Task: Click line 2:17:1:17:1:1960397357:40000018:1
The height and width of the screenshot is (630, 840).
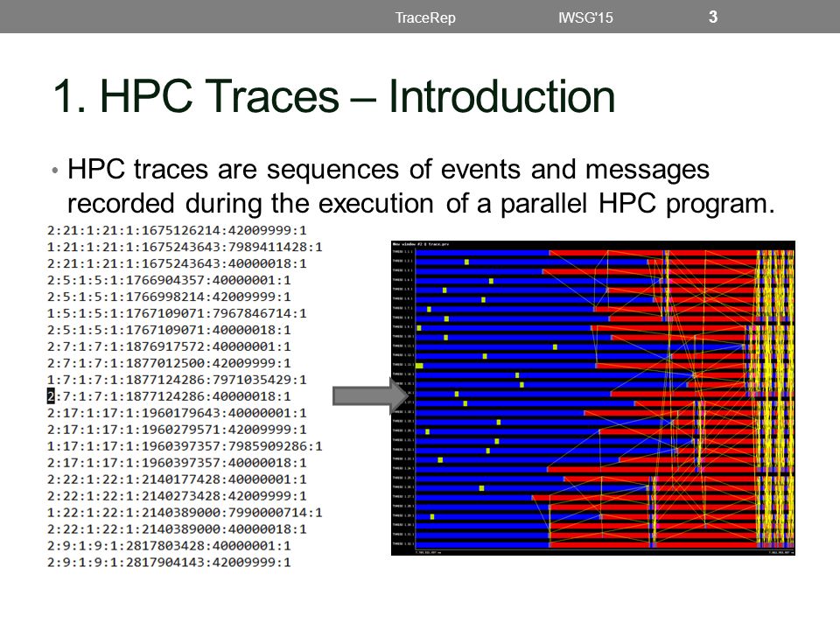Action: [177, 463]
